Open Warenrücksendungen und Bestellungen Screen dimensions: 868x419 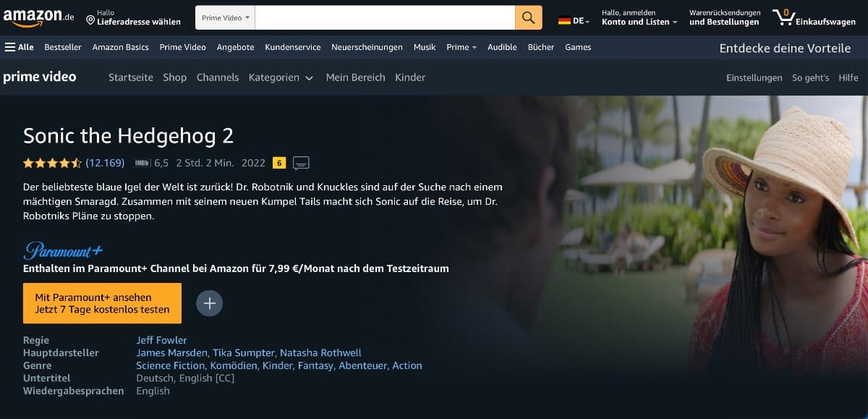pyautogui.click(x=725, y=17)
